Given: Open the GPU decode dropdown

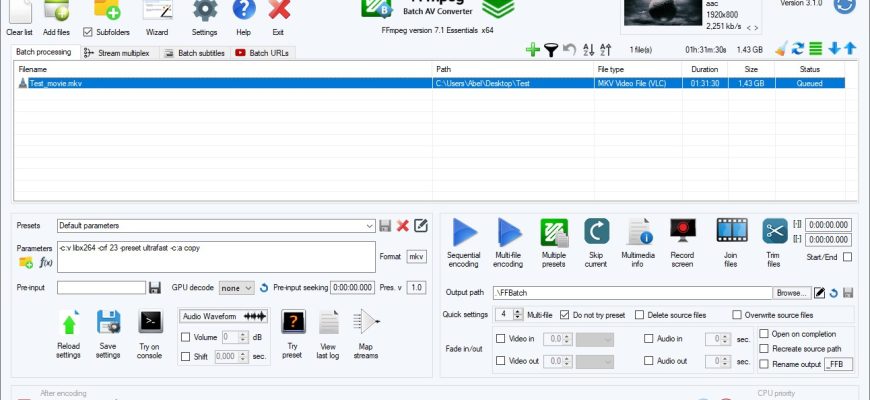Looking at the screenshot, I should [237, 288].
